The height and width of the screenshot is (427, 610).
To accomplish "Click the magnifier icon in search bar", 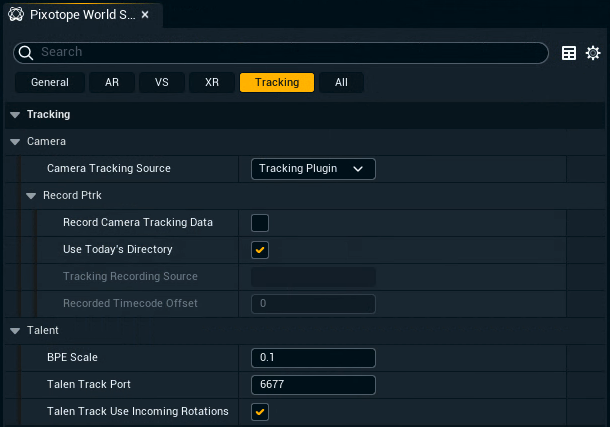I will [x=29, y=53].
